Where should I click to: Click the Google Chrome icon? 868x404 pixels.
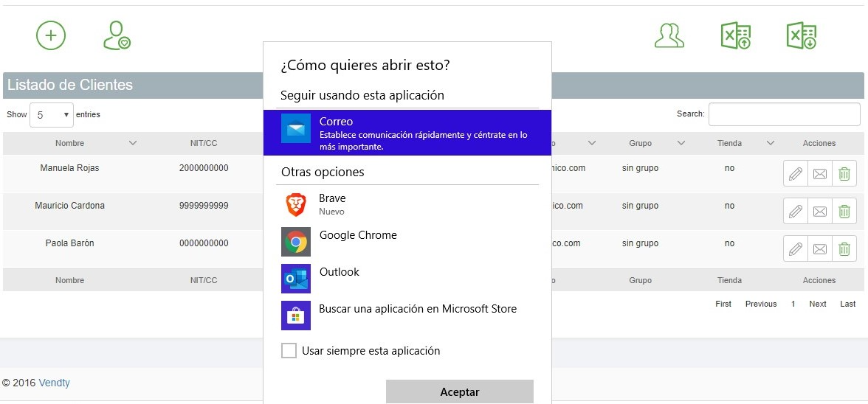pyautogui.click(x=295, y=242)
